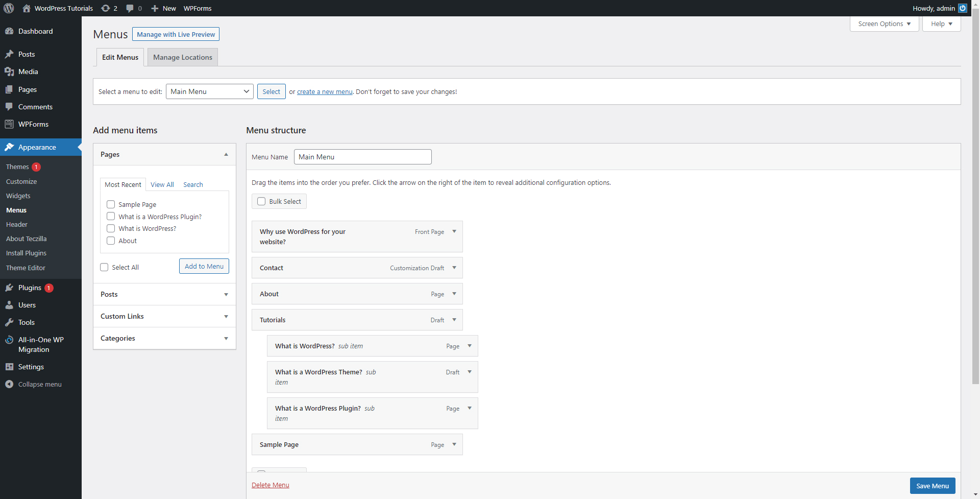The image size is (980, 499).
Task: Click the Menu Name input field
Action: (x=363, y=157)
